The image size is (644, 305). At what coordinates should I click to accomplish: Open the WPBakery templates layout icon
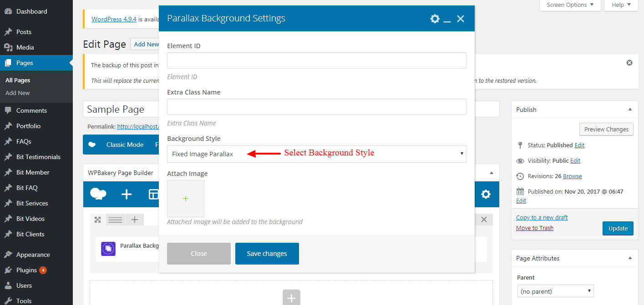coord(154,195)
